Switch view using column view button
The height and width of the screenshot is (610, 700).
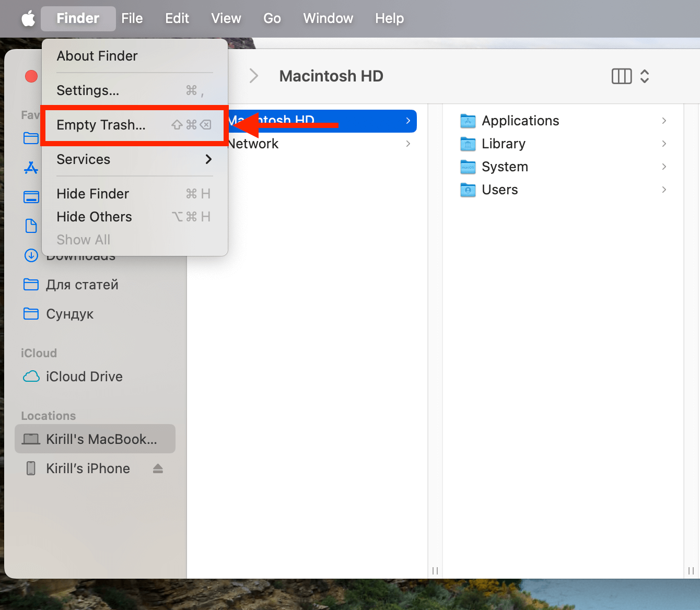tap(621, 76)
